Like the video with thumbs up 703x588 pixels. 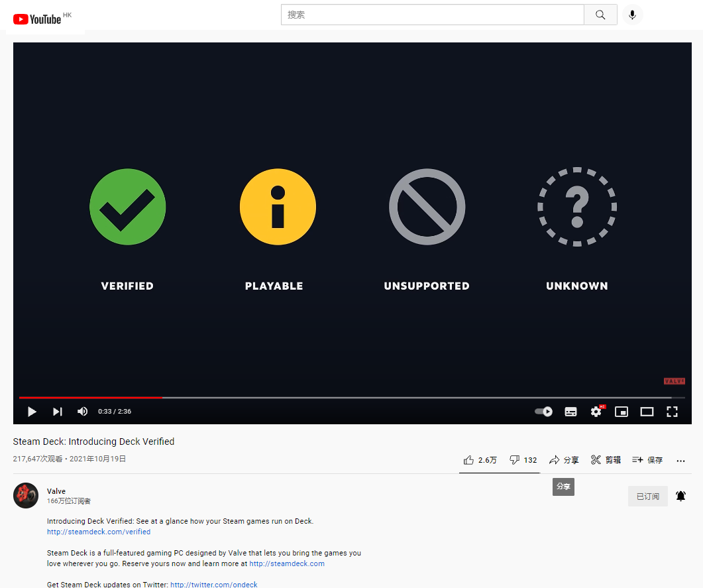(480, 460)
